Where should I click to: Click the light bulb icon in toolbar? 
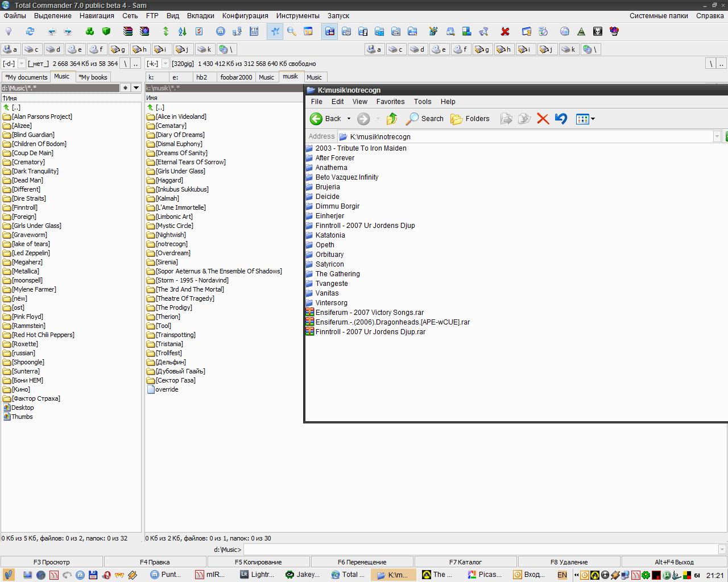9,31
